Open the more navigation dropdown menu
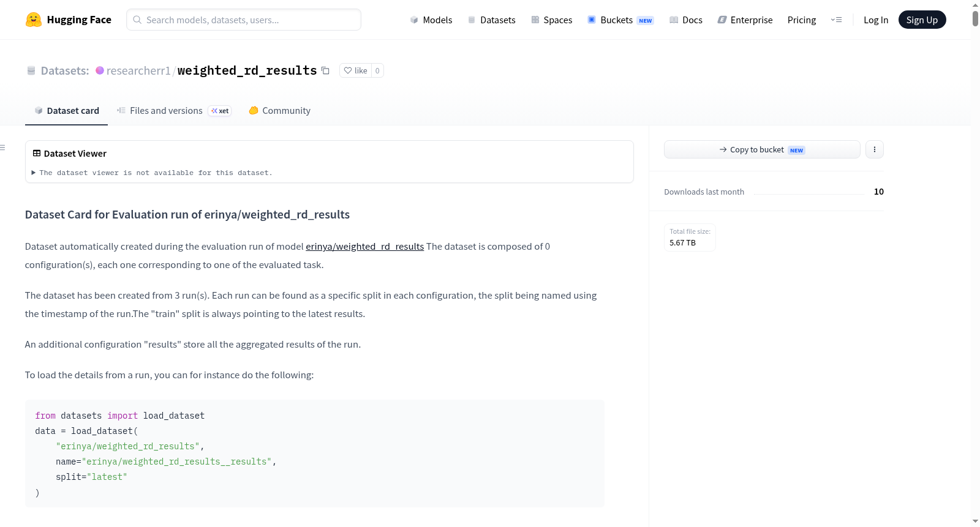Viewport: 980px width, 527px height. [836, 20]
